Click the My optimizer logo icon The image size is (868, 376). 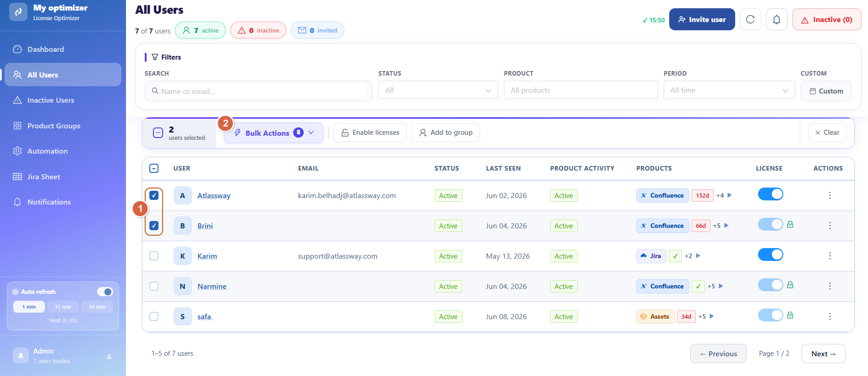tap(18, 12)
